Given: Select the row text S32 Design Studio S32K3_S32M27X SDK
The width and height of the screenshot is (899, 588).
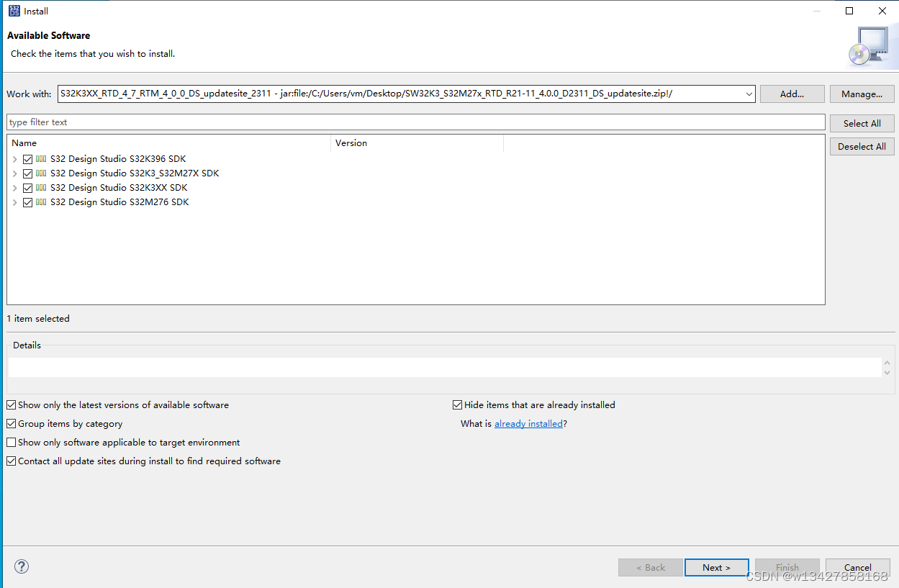Looking at the screenshot, I should [135, 173].
